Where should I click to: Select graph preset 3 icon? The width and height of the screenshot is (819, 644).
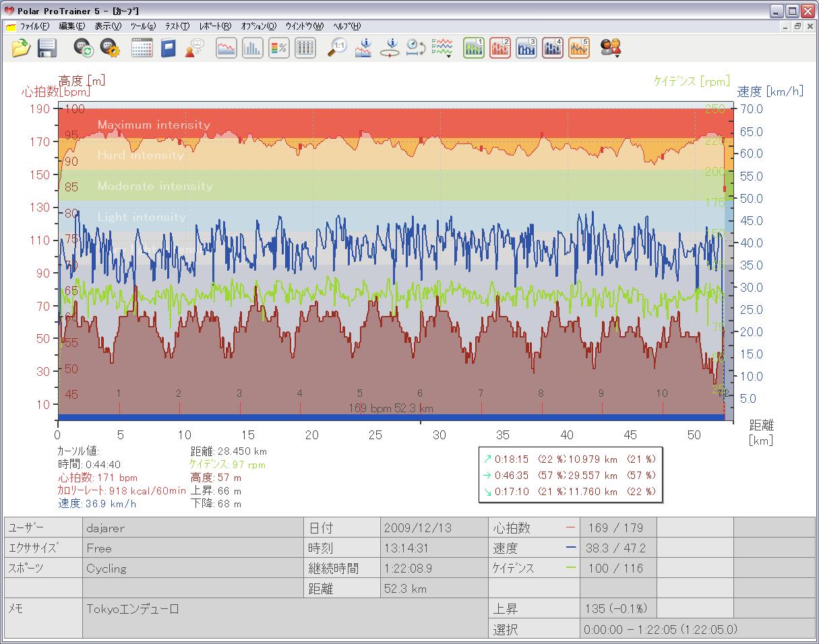point(526,48)
